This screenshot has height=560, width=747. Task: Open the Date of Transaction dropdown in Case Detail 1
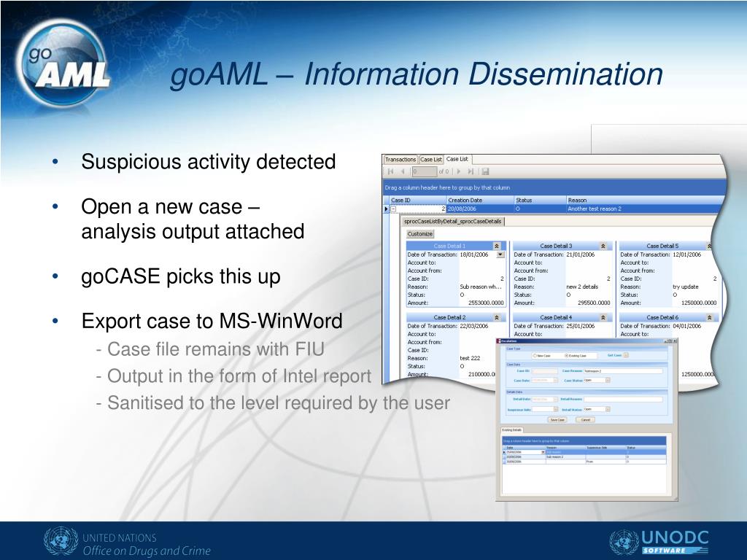[x=500, y=254]
